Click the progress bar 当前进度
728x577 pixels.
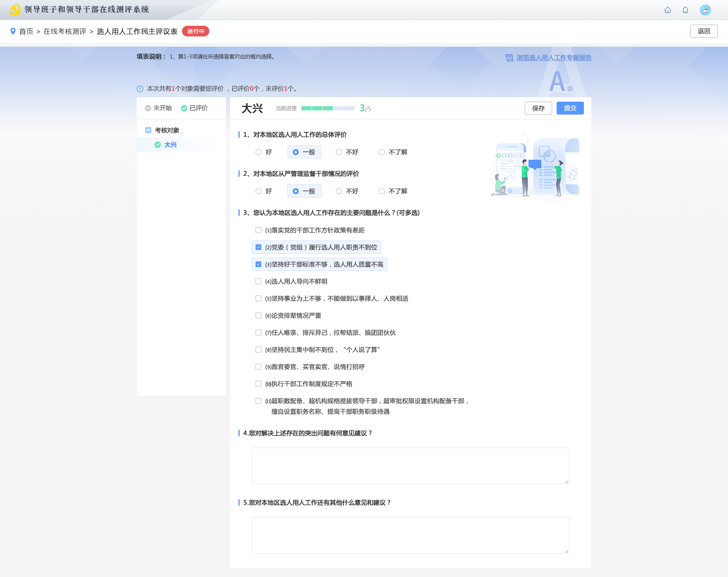pyautogui.click(x=328, y=108)
